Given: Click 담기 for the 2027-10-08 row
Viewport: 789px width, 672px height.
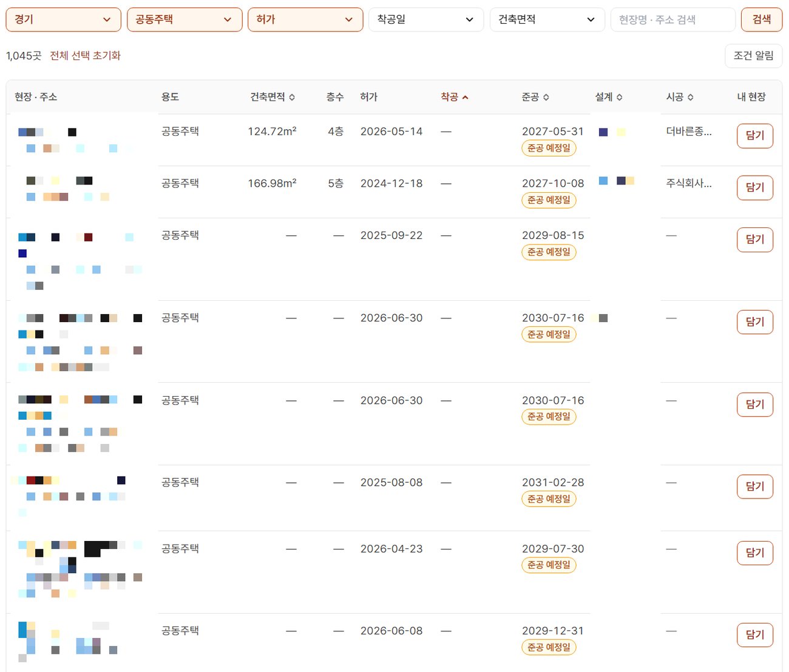Looking at the screenshot, I should 755,187.
